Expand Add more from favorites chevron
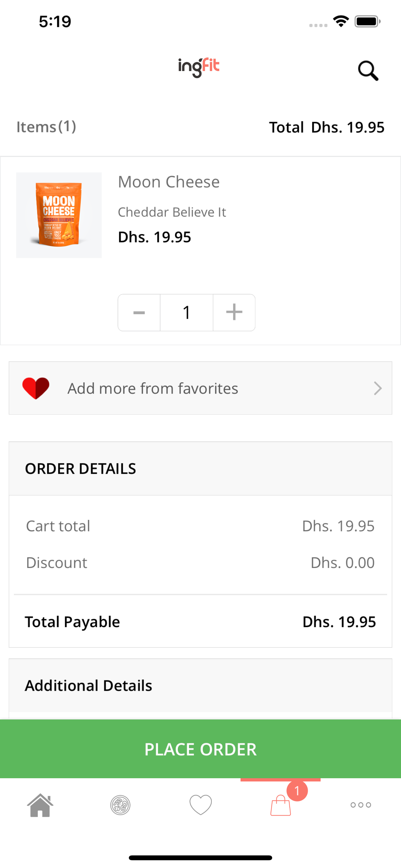The width and height of the screenshot is (401, 868). point(377,388)
